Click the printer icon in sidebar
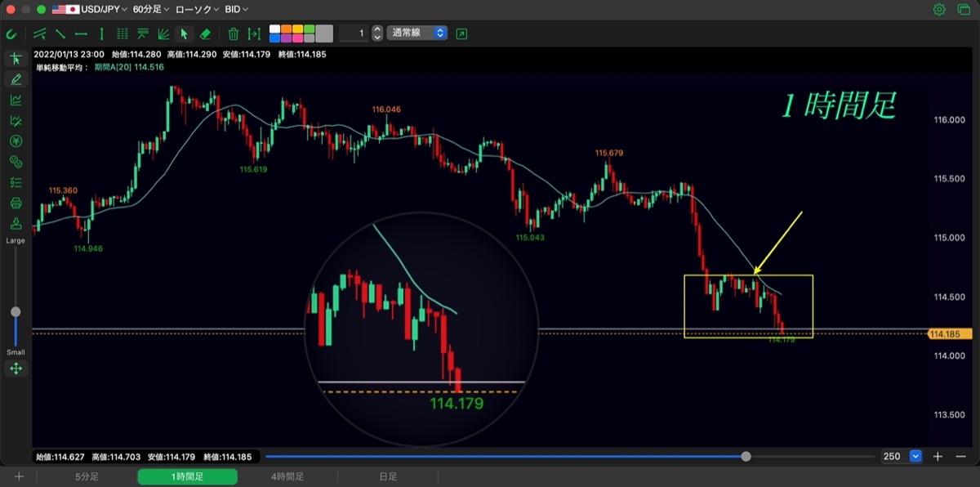The width and height of the screenshot is (980, 487). [x=16, y=203]
